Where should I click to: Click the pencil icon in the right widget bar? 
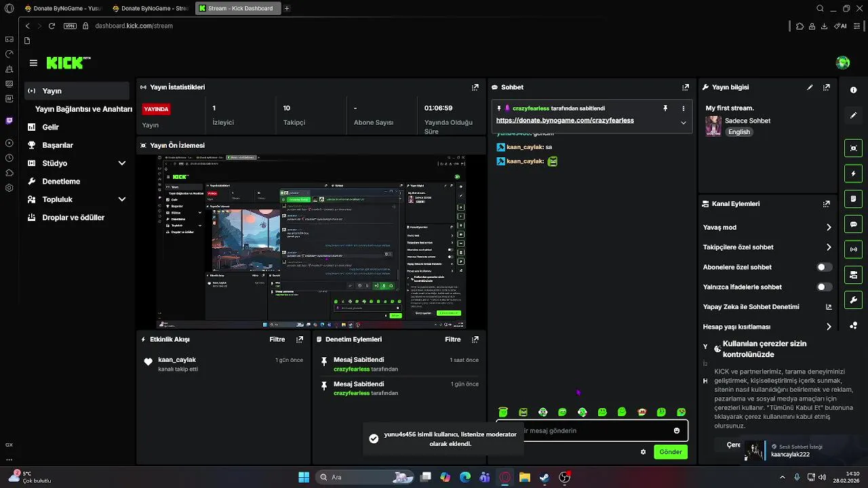(853, 116)
